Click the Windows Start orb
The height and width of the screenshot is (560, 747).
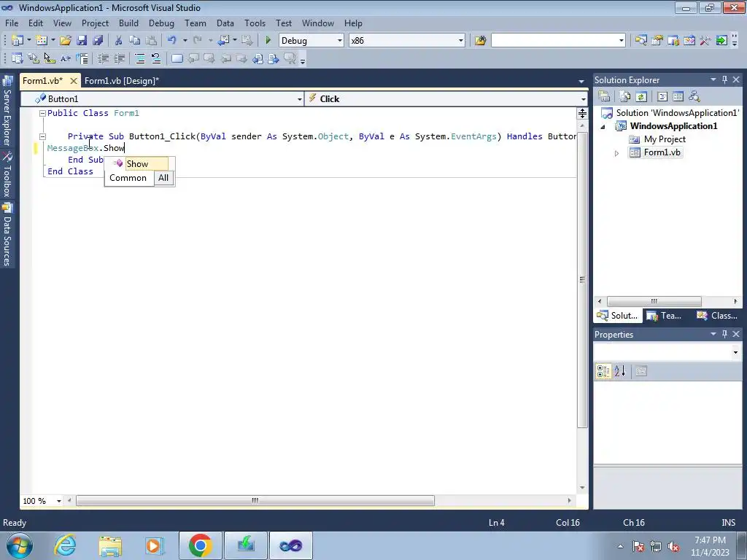pyautogui.click(x=19, y=545)
